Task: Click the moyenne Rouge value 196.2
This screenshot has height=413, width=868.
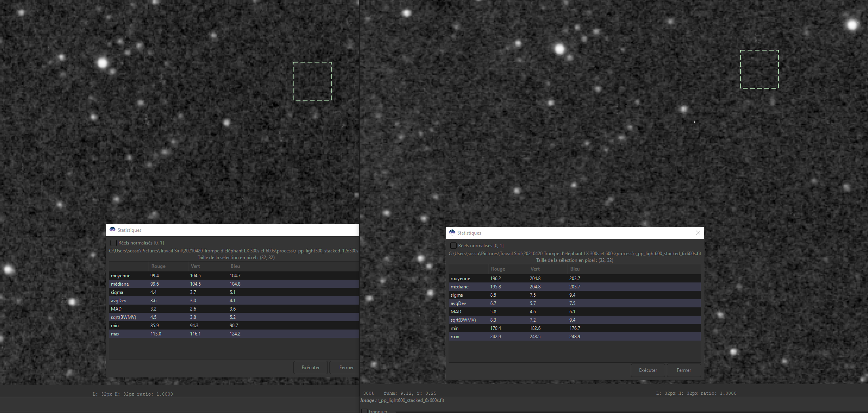Action: point(495,278)
